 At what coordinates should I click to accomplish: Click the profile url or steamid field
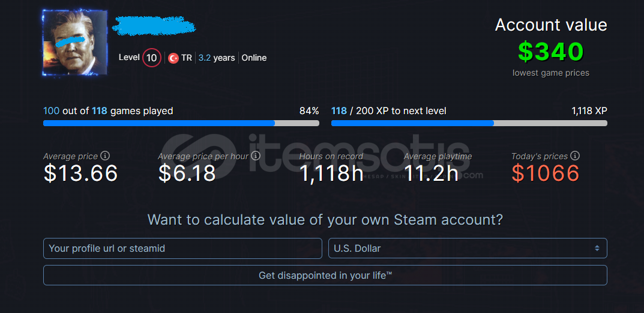pyautogui.click(x=182, y=249)
